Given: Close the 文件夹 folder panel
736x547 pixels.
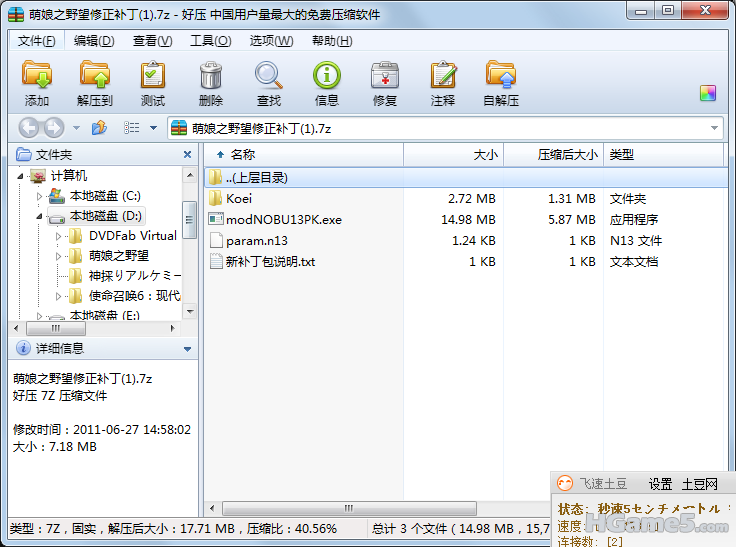Looking at the screenshot, I should click(187, 154).
